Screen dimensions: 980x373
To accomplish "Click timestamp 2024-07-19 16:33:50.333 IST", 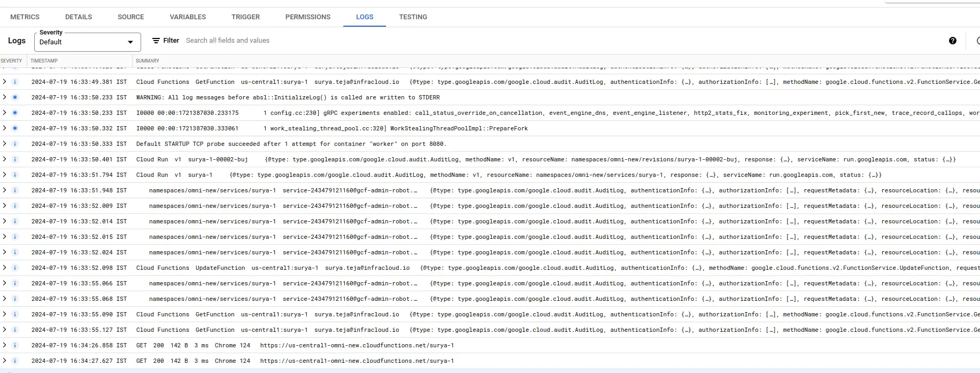I will [79, 144].
